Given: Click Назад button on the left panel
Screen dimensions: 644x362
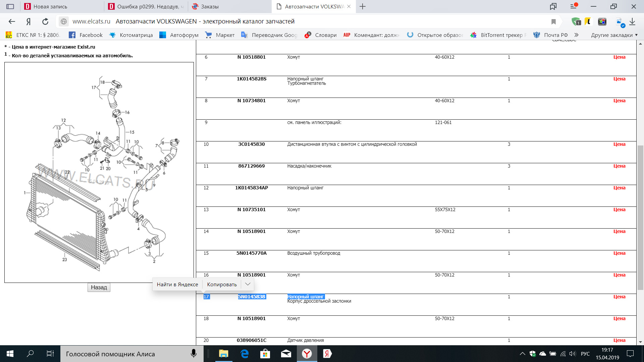Looking at the screenshot, I should pyautogui.click(x=99, y=287).
